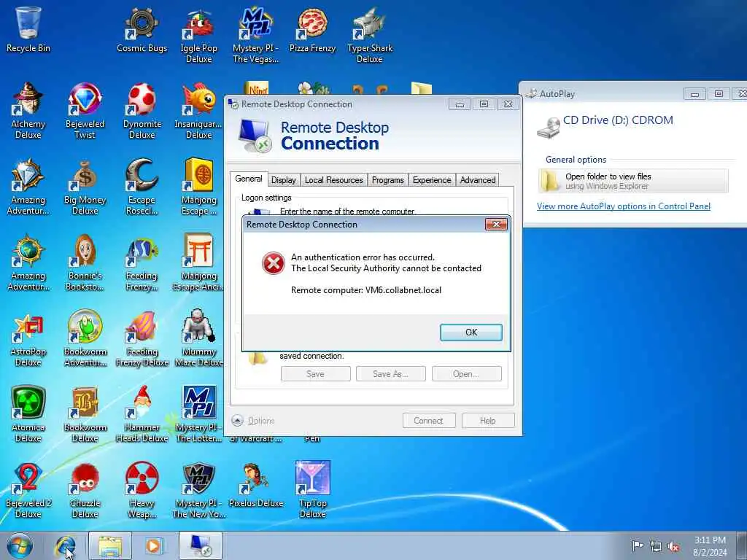Open the Windows Start menu
The height and width of the screenshot is (560, 747).
[x=20, y=546]
